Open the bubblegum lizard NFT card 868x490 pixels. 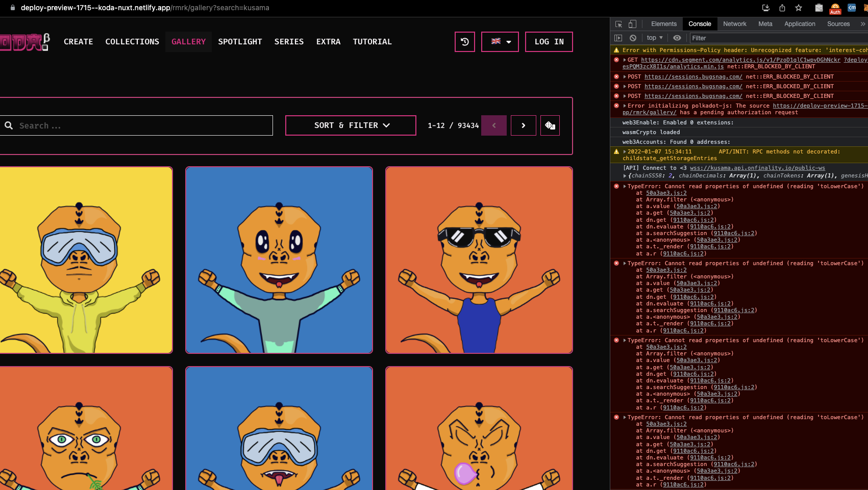click(x=479, y=428)
